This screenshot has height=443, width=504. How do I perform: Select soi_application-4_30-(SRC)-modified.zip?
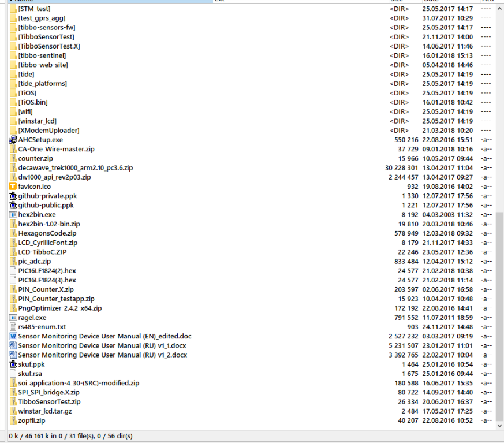[x=79, y=383]
